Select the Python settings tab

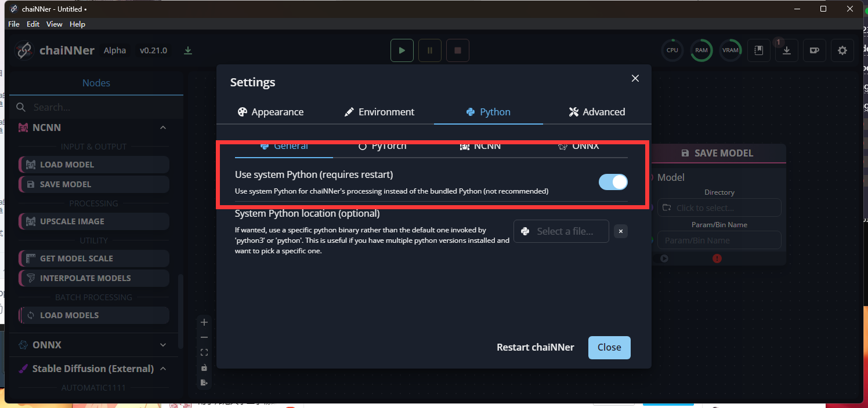tap(489, 112)
